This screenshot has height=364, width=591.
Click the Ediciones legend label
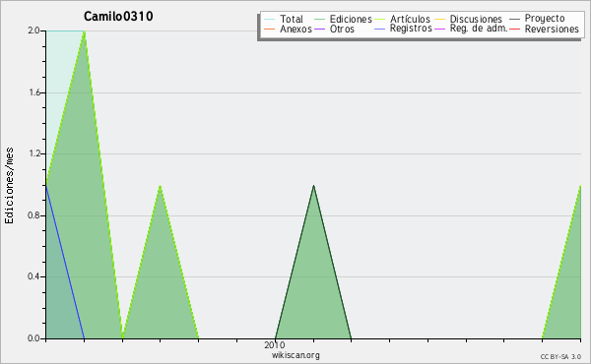coord(351,19)
